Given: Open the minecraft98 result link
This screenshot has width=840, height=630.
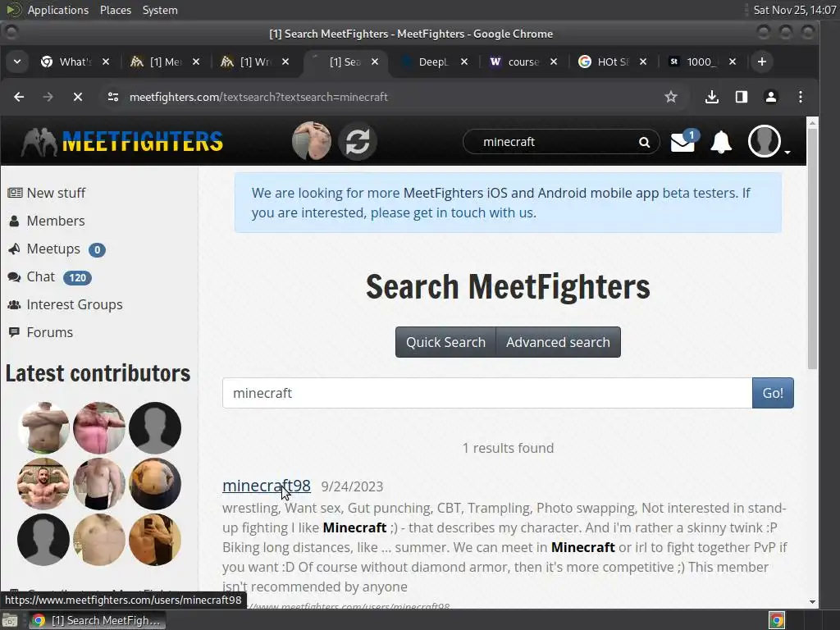Looking at the screenshot, I should 267,486.
